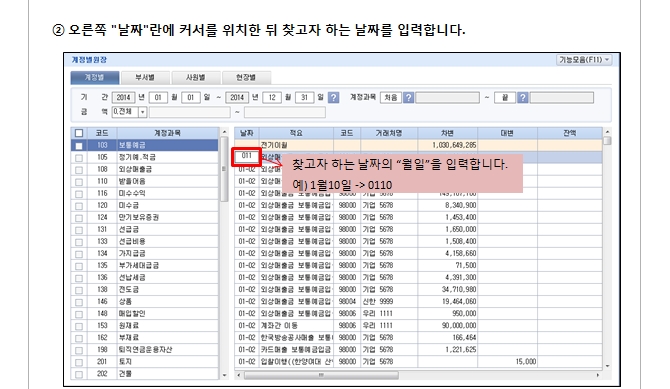Click the 잔액 column header
Screen dimensions: 670x389
(570, 133)
